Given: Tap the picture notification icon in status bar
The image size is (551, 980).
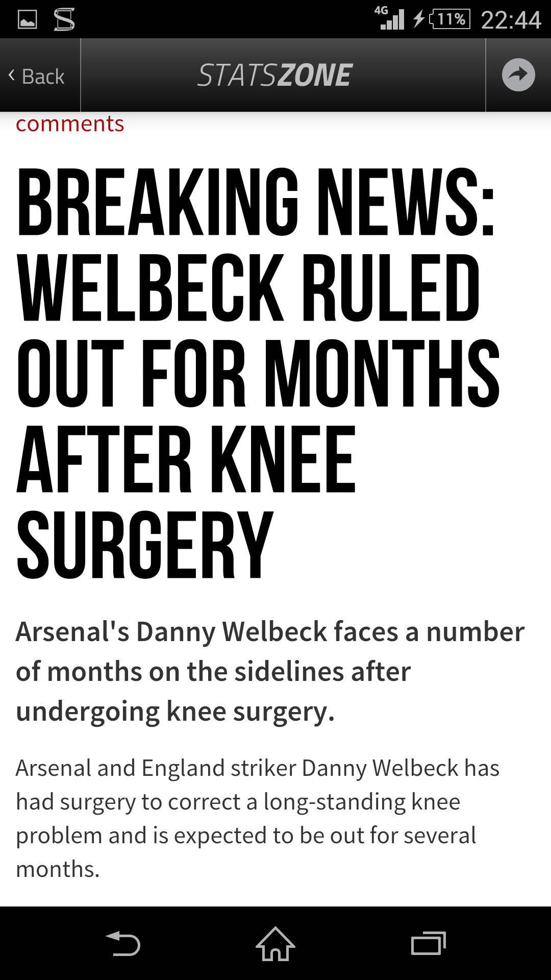Looking at the screenshot, I should coord(28,19).
